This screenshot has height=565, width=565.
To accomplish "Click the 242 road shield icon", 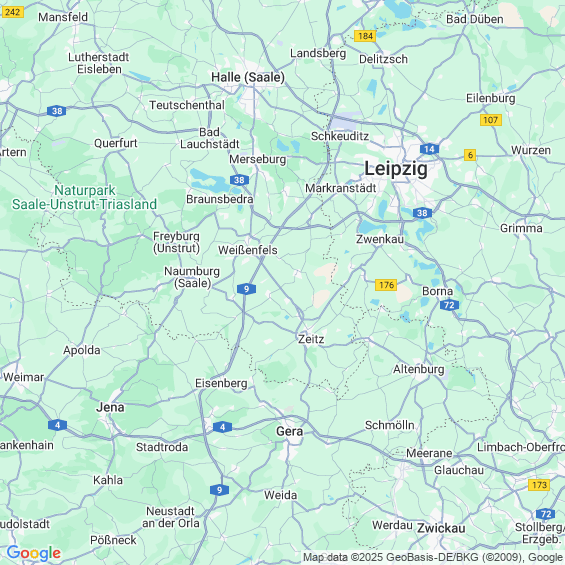I will 12,12.
